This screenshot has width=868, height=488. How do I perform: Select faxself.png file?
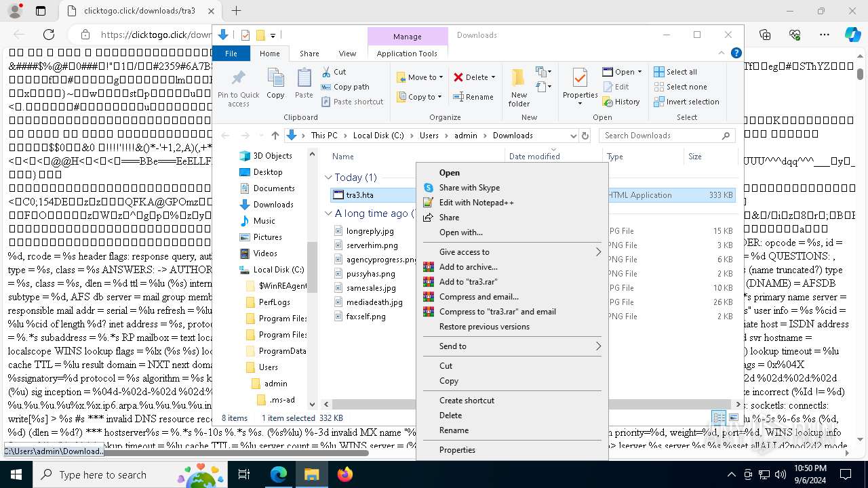[366, 317]
